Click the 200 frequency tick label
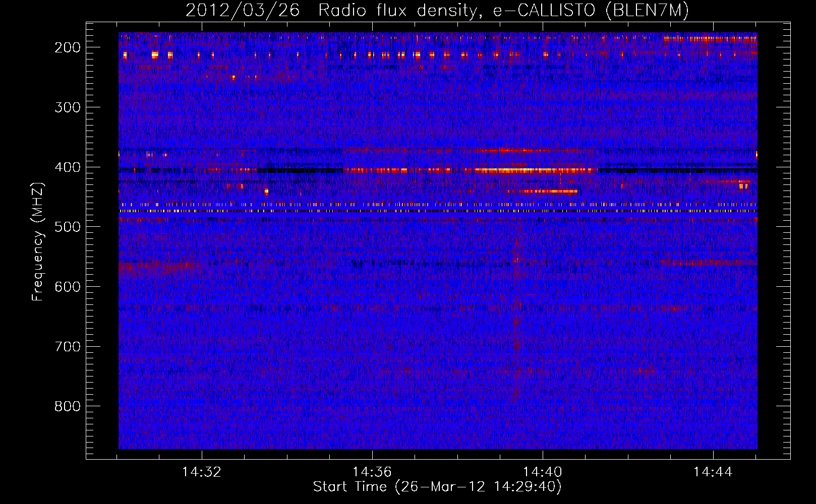 click(68, 47)
